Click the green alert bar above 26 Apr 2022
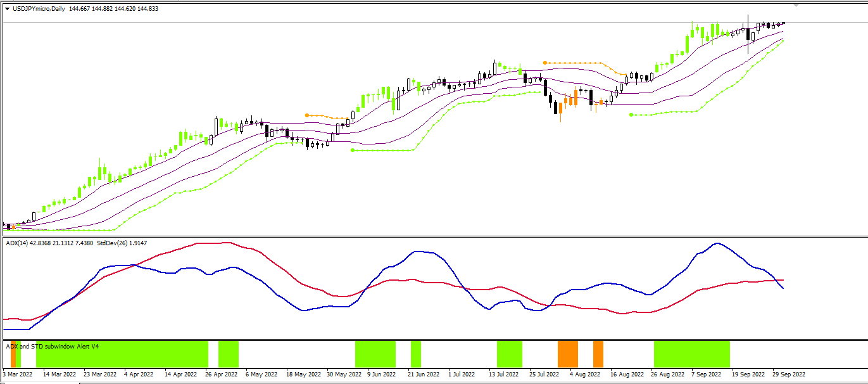The image size is (868, 384). click(229, 354)
